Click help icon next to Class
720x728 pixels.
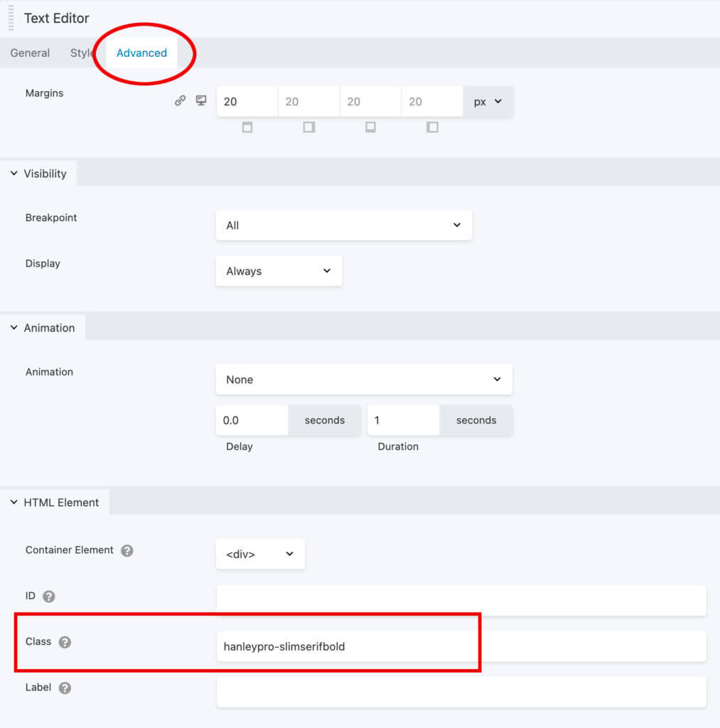pos(65,642)
